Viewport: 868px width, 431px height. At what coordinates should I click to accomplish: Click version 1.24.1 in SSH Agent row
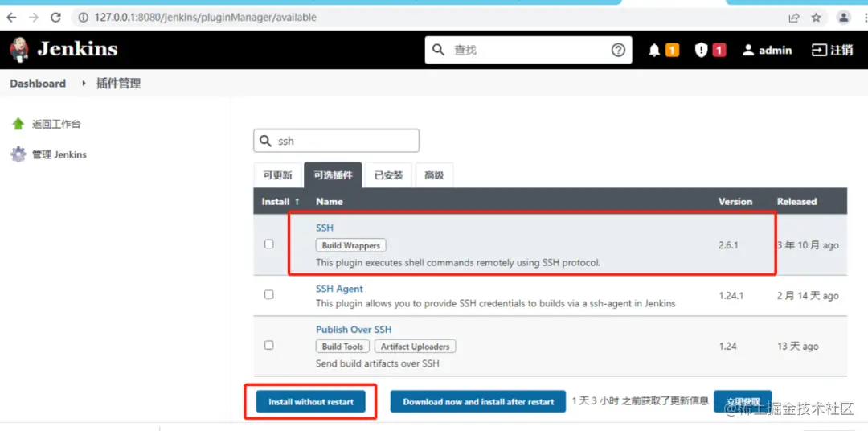click(731, 296)
